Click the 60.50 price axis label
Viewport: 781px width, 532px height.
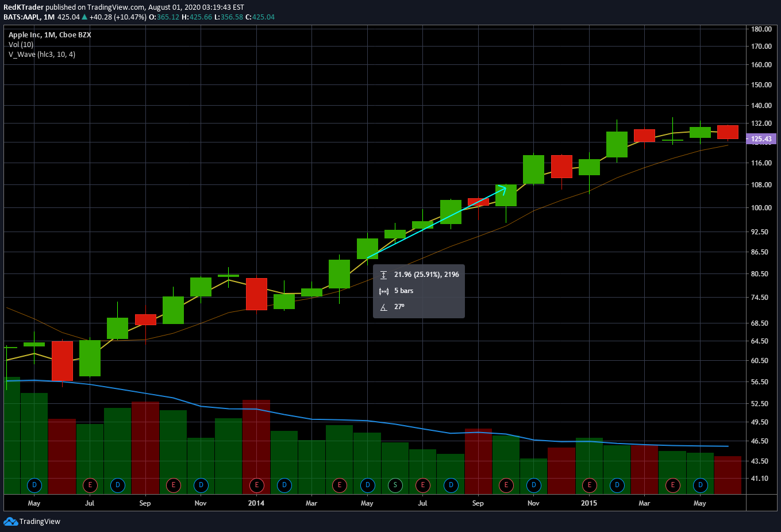click(x=760, y=361)
